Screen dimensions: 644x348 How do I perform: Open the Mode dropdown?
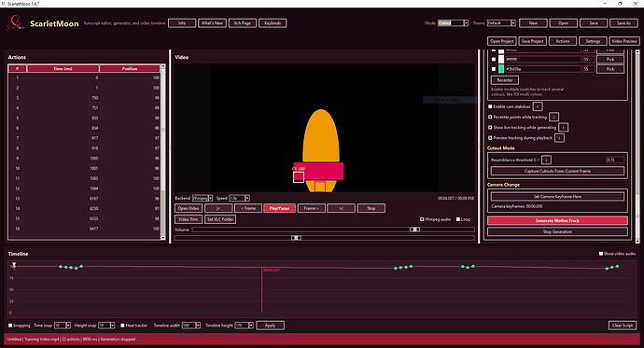click(453, 23)
